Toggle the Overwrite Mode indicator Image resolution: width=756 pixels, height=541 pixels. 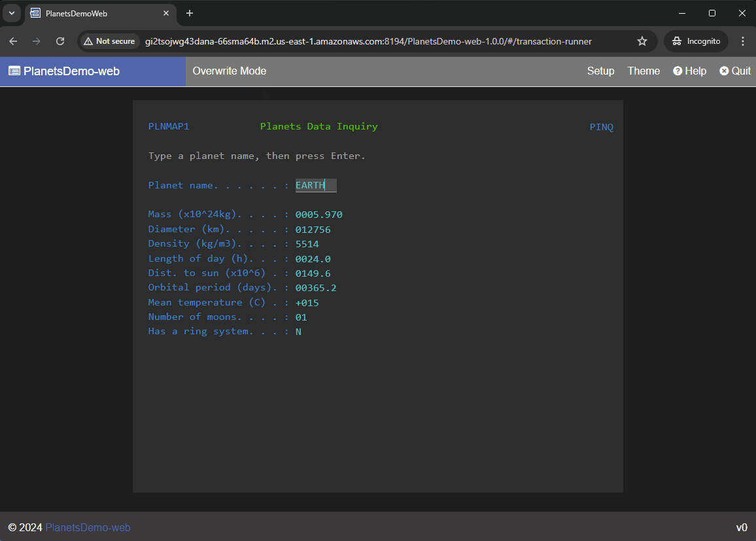229,71
